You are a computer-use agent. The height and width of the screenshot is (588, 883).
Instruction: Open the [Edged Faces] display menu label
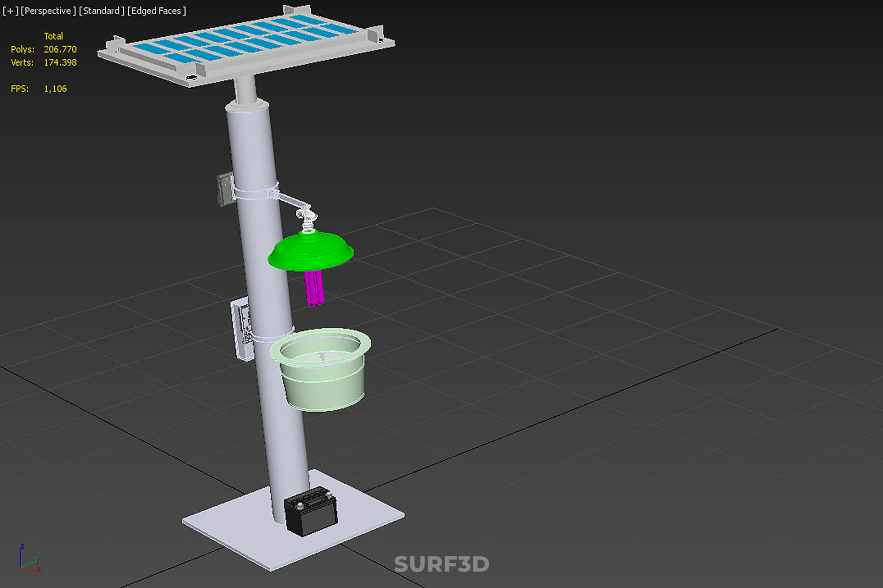tap(157, 11)
